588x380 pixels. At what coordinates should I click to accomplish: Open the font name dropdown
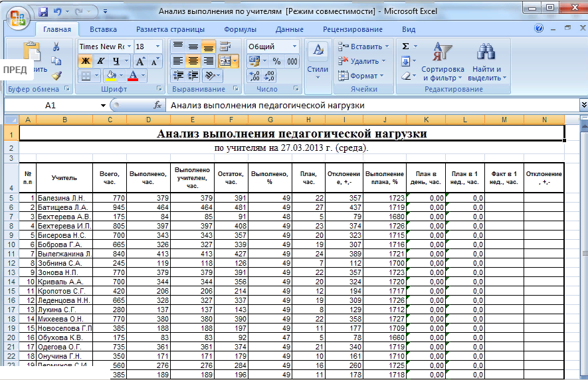129,47
